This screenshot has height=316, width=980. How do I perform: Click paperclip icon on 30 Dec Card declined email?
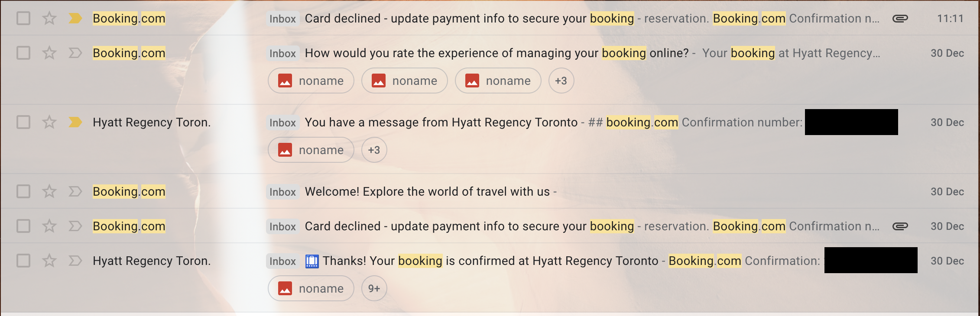click(900, 226)
